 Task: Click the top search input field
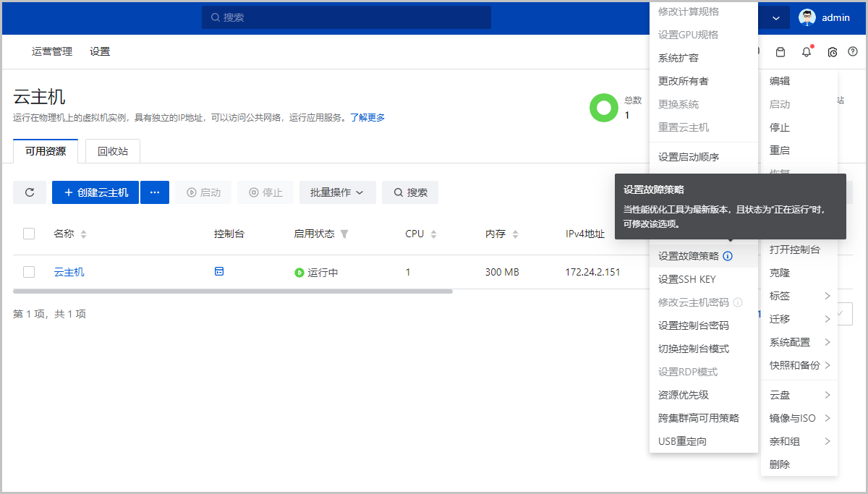[x=346, y=17]
